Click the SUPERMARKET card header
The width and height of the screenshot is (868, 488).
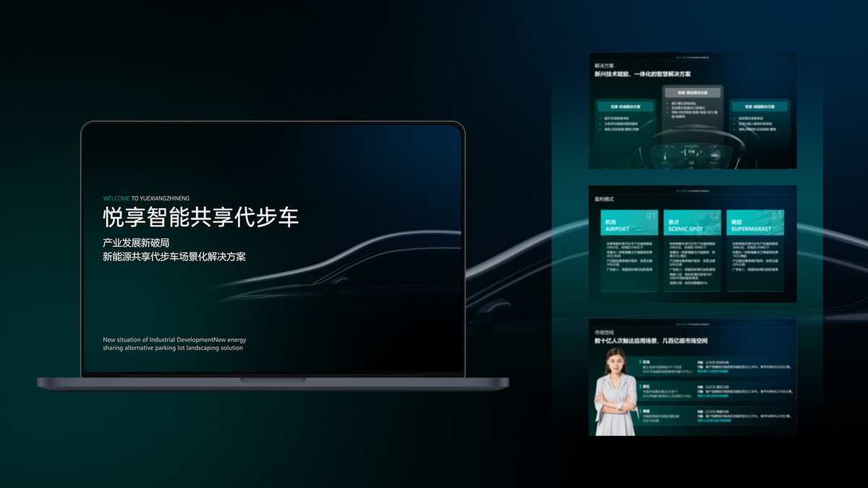(756, 223)
